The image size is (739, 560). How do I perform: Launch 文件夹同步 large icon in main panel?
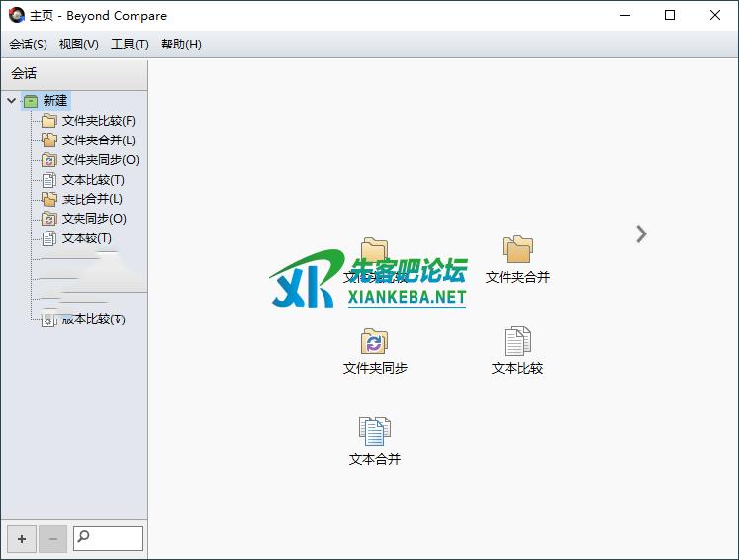click(x=374, y=342)
